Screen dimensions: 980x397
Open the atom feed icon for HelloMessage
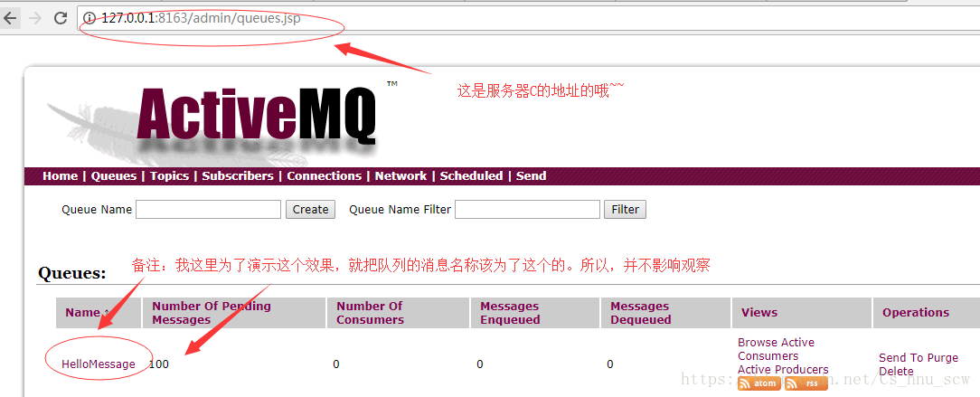(759, 383)
